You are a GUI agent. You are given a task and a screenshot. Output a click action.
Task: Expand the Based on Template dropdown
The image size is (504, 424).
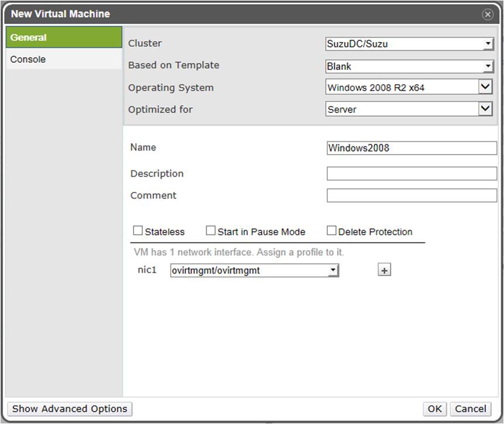(409, 66)
